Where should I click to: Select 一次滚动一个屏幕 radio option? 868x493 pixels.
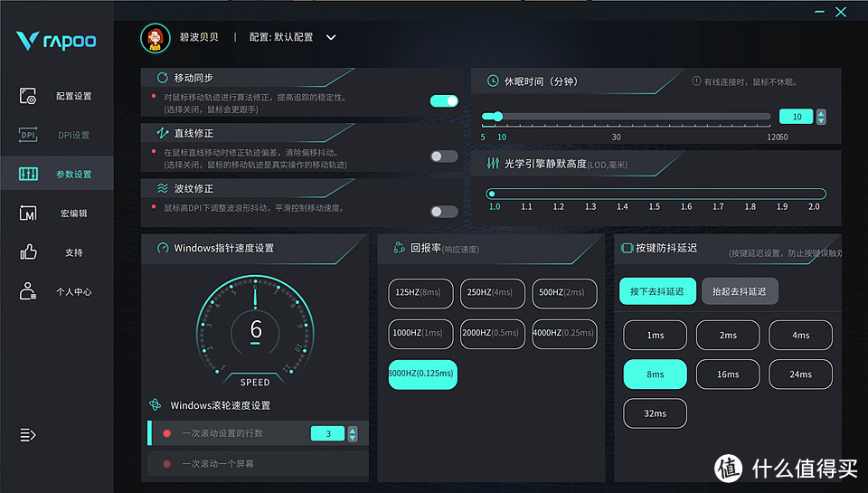(x=166, y=464)
